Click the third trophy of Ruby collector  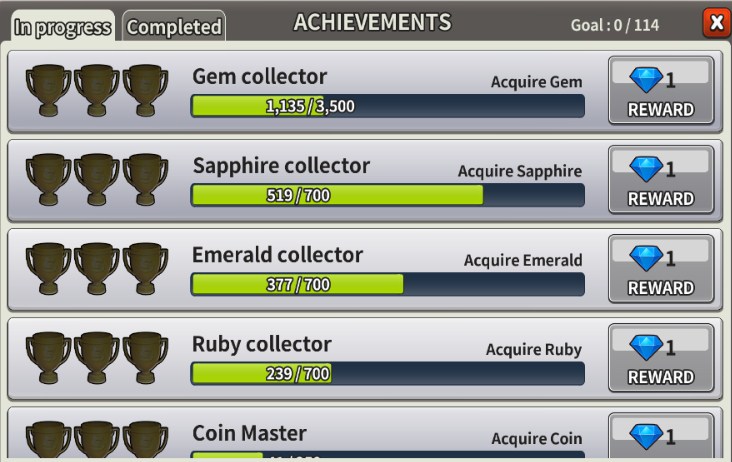145,357
